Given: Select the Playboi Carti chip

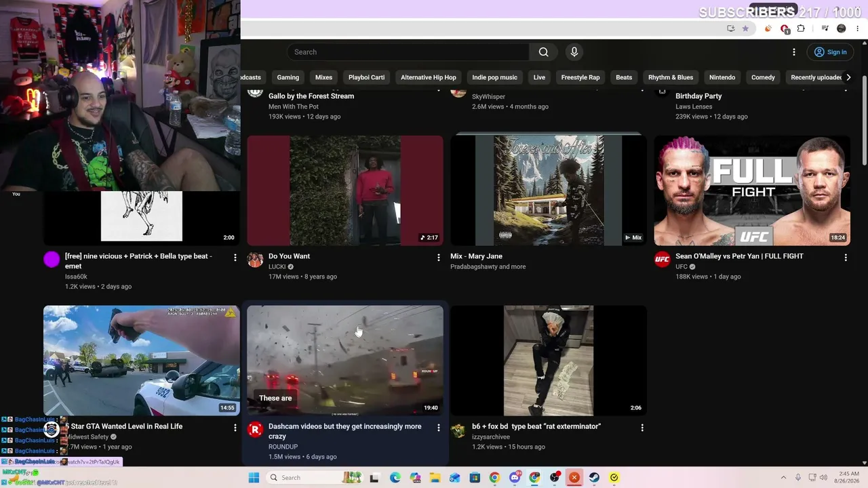Looking at the screenshot, I should (x=366, y=77).
